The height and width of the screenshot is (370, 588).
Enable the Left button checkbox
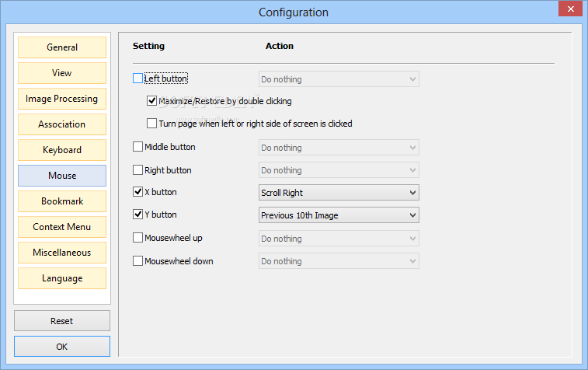137,78
